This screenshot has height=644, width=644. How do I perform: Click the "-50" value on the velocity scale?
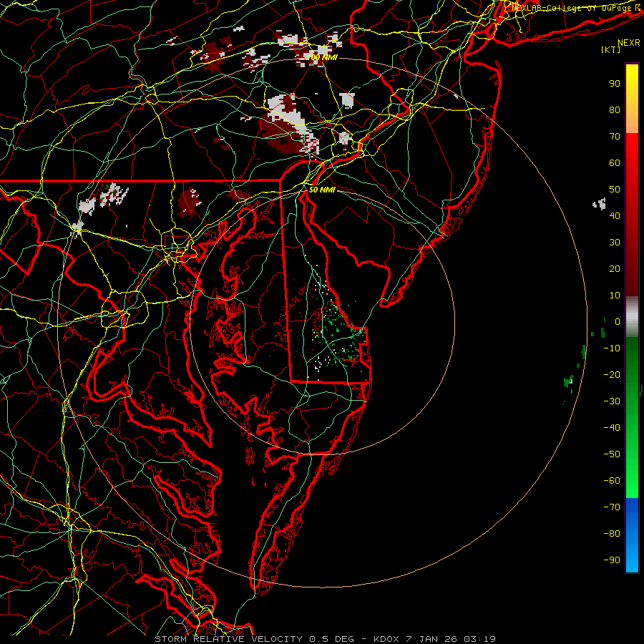[612, 454]
